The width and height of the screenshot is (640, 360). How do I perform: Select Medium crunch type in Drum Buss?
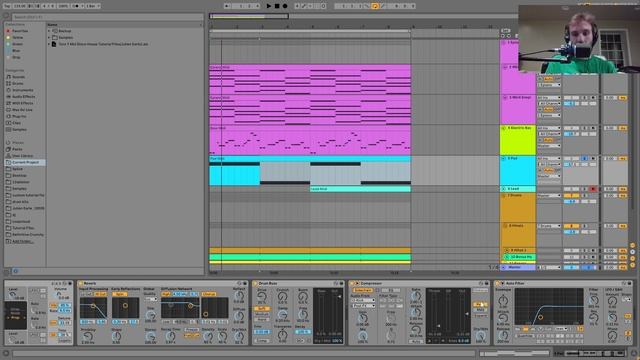point(262,314)
